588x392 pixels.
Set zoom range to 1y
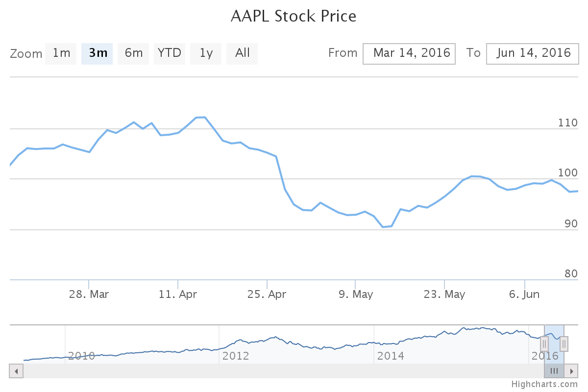[206, 53]
